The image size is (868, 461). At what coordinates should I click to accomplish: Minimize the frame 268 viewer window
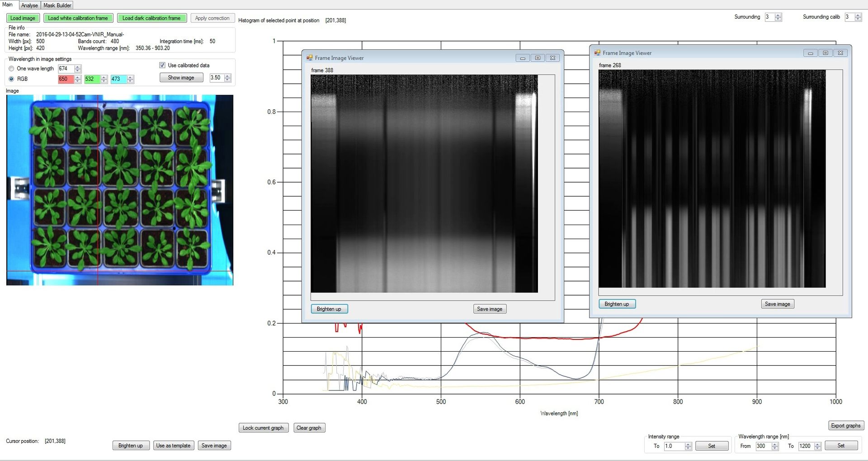click(810, 53)
